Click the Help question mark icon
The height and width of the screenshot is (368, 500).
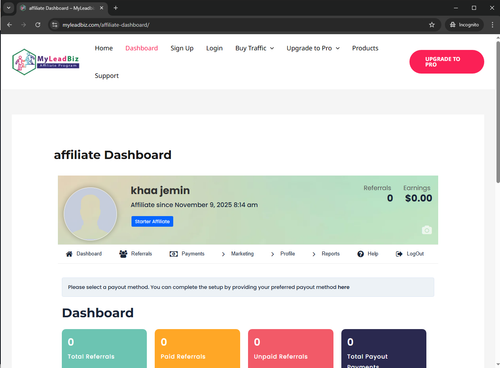(360, 254)
